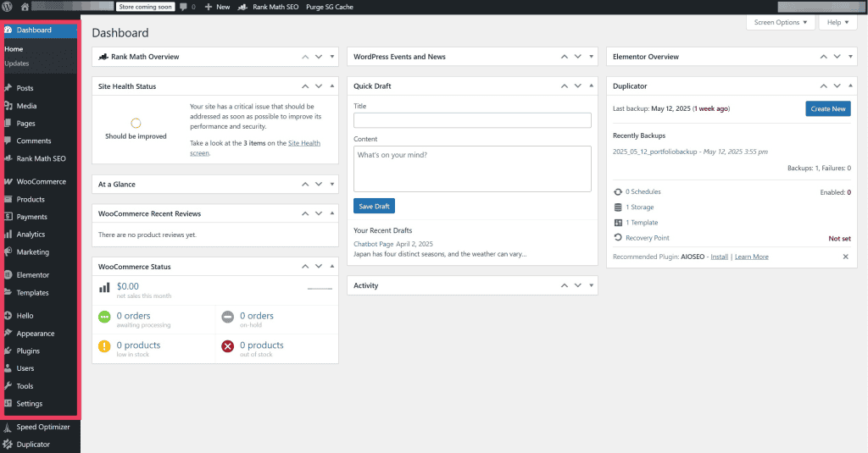This screenshot has width=868, height=453.
Task: Click the Learn More link in Duplicator
Action: [x=751, y=257]
